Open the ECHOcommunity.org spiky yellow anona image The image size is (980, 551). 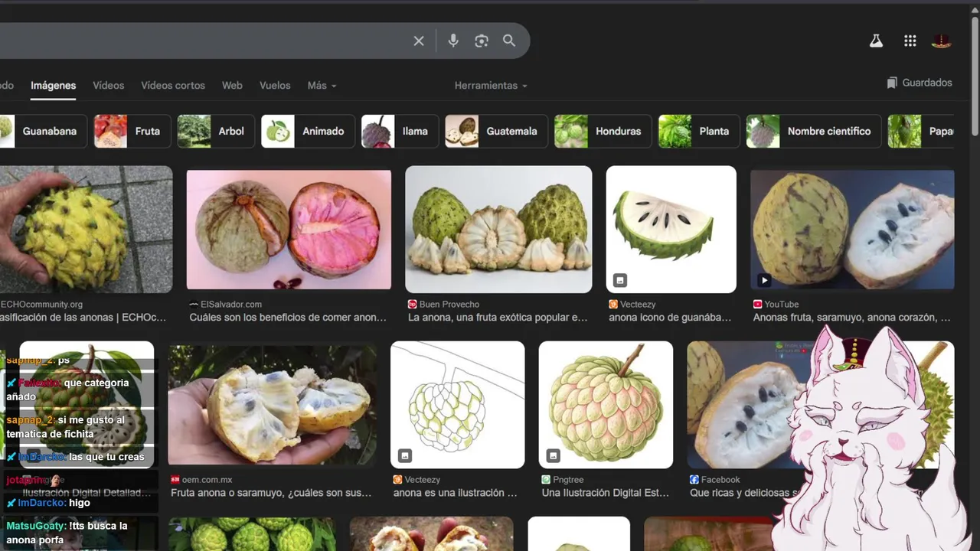(86, 230)
